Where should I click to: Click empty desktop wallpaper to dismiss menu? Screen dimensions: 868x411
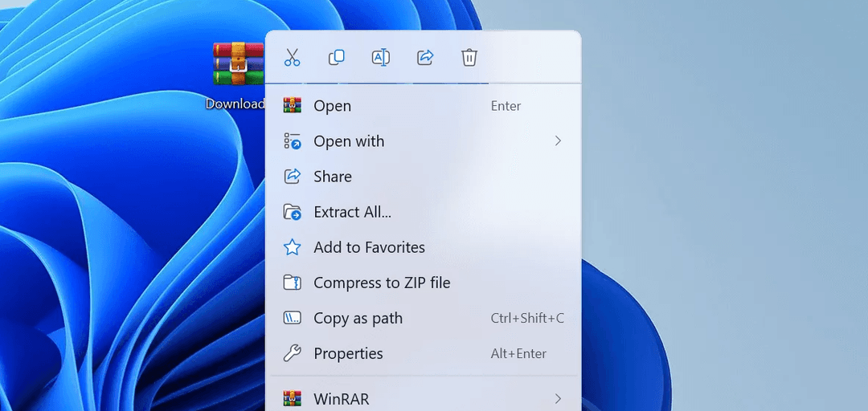click(723, 201)
